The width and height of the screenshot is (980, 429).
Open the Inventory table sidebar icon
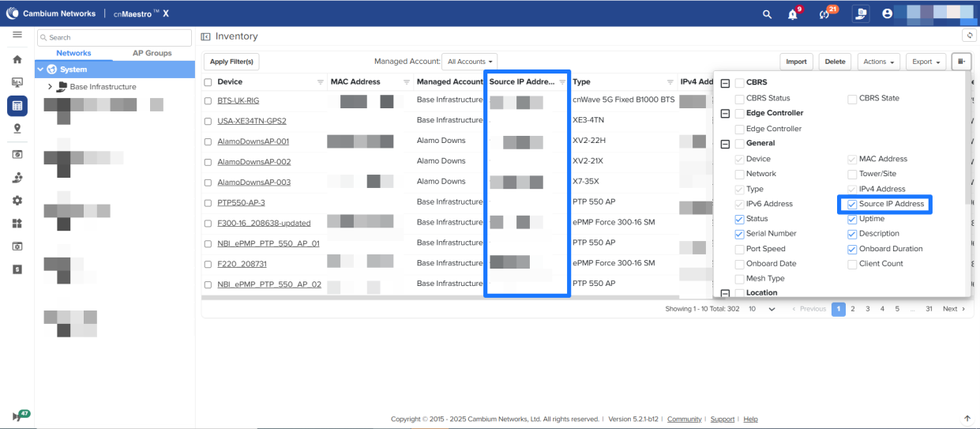(x=17, y=105)
